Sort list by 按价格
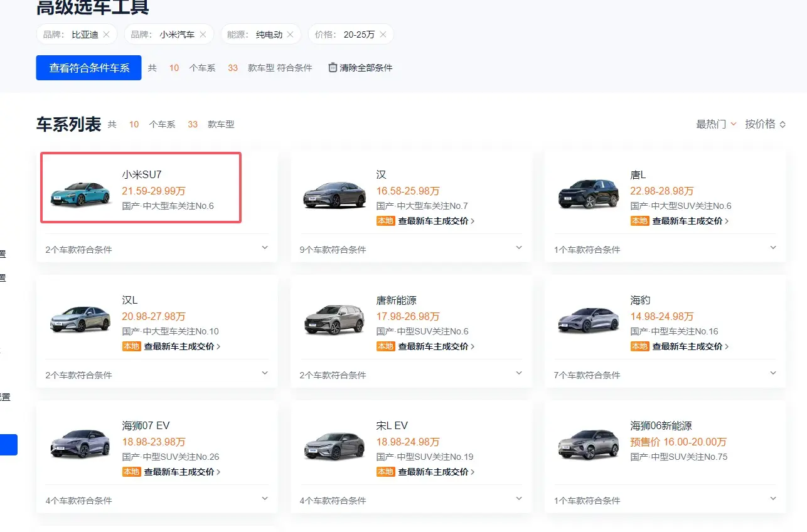This screenshot has width=807, height=532. pos(766,124)
